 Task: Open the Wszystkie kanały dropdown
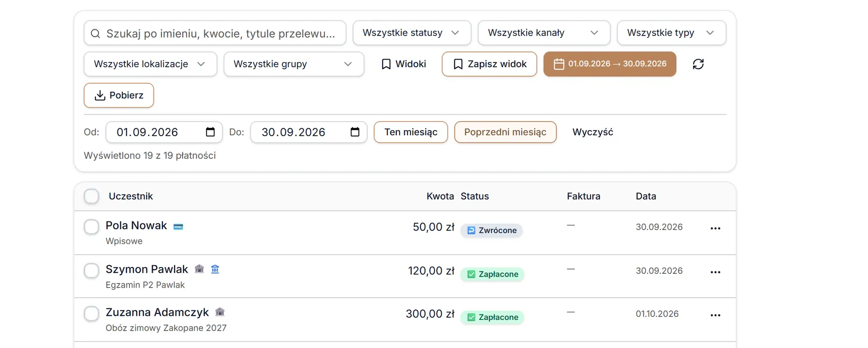pyautogui.click(x=544, y=33)
